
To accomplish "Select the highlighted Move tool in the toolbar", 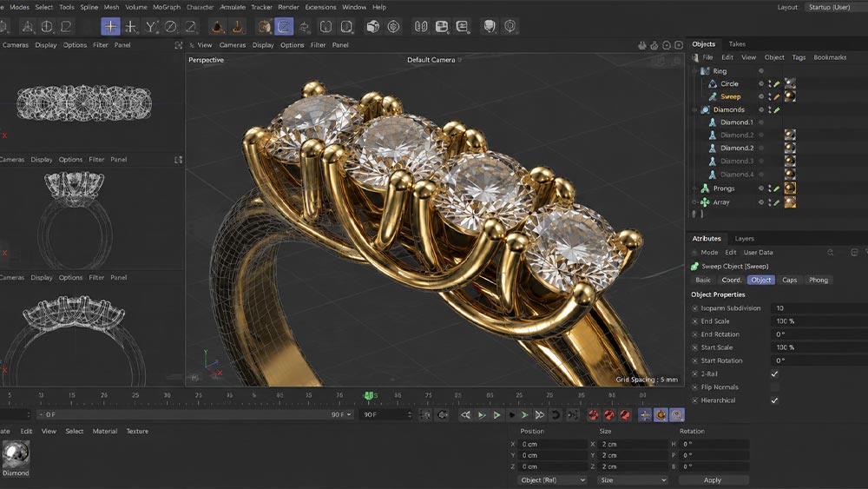I will [110, 26].
